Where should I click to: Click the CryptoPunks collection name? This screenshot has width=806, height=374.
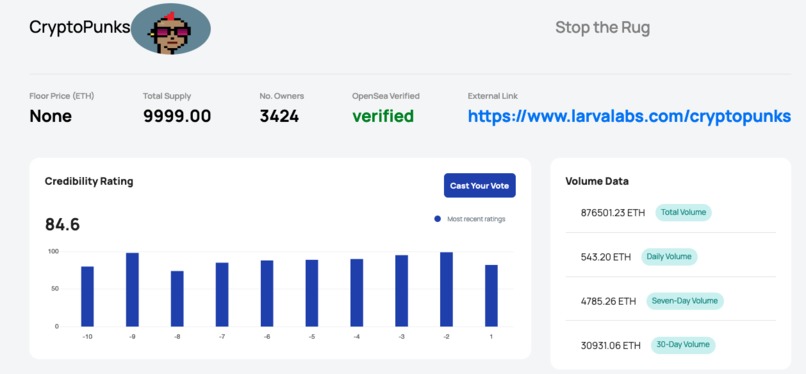coord(80,27)
